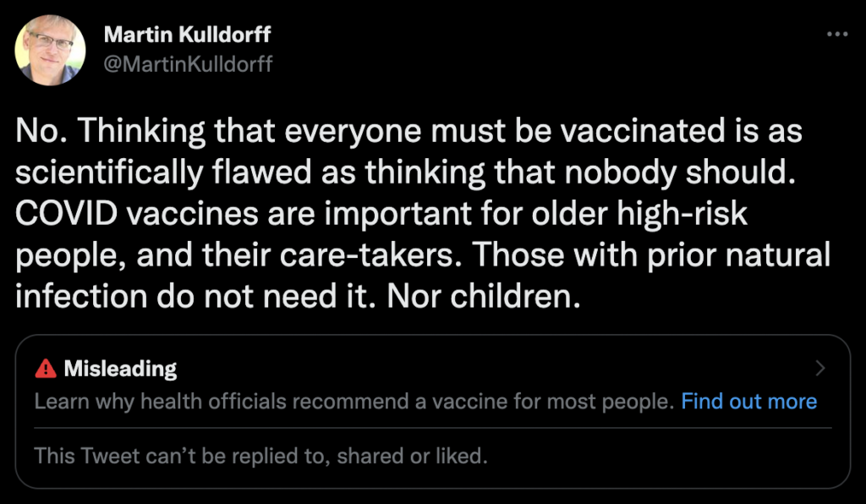
Task: Click Martin Kulldorff's profile picture
Action: click(x=50, y=50)
